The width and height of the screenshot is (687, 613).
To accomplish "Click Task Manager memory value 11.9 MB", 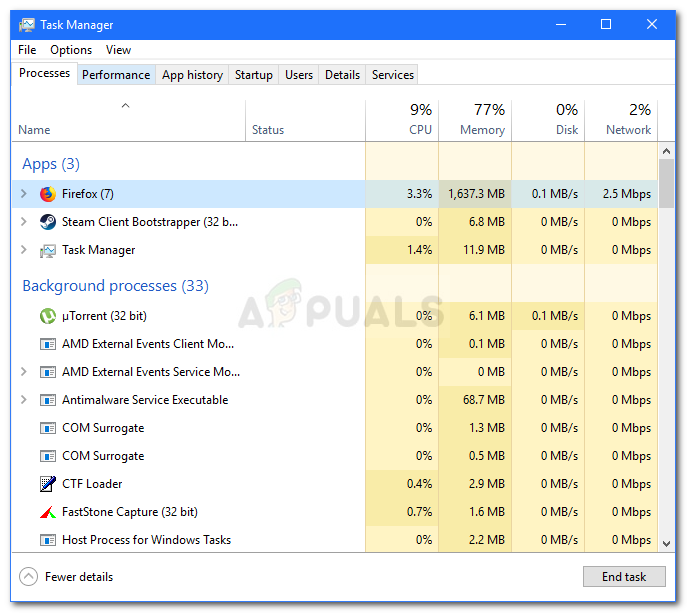I will [484, 250].
